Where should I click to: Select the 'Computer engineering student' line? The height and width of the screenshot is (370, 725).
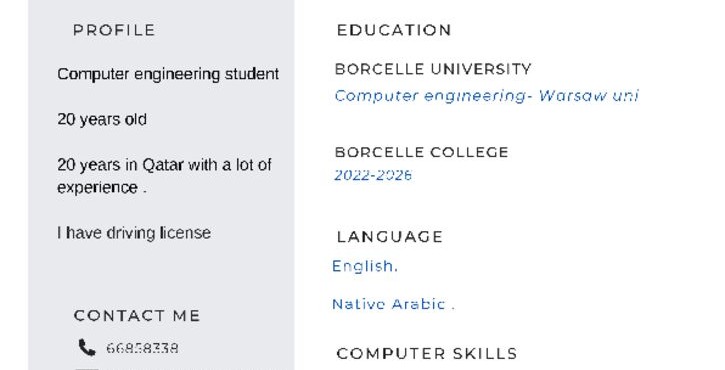coord(168,74)
